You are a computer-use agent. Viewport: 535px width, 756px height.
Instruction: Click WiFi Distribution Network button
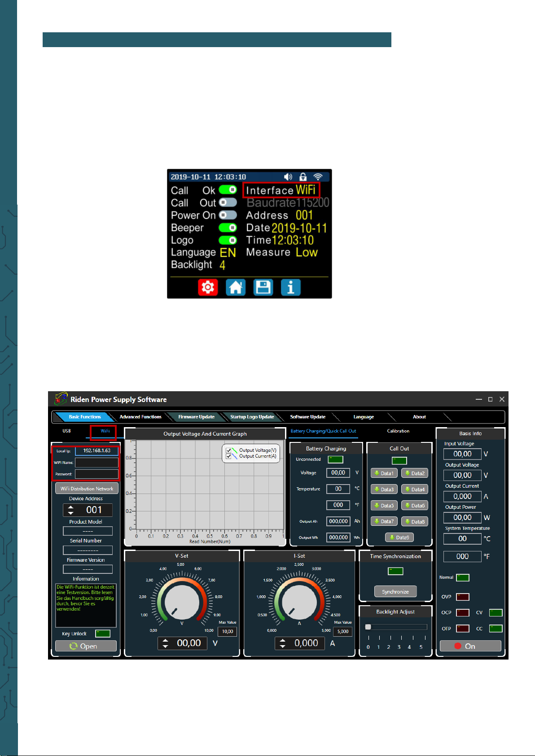point(87,489)
